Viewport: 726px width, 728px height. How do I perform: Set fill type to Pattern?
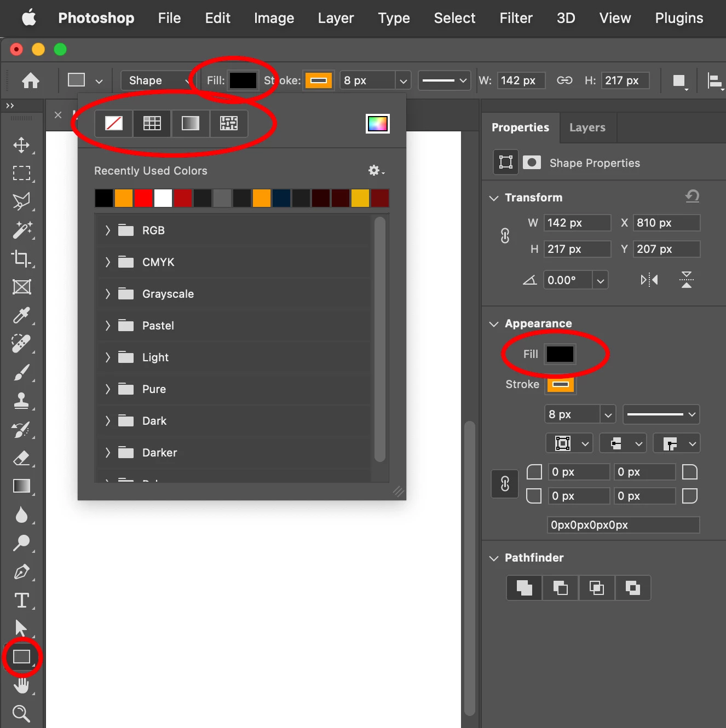tap(229, 123)
